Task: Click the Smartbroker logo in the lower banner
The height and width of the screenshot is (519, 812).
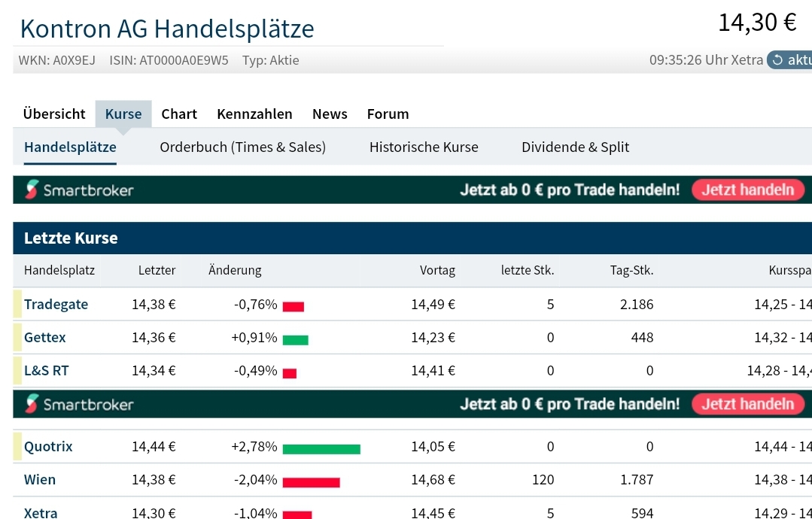Action: (78, 404)
